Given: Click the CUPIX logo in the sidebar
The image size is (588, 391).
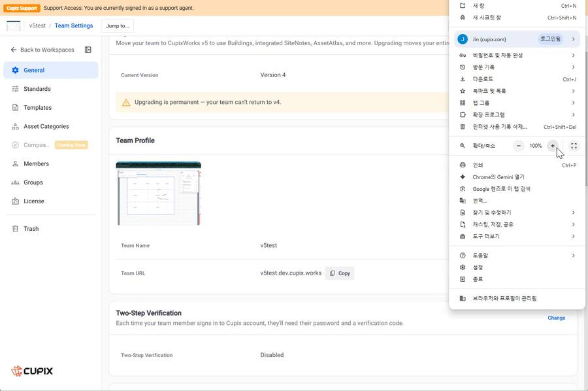Looking at the screenshot, I should coord(32,371).
